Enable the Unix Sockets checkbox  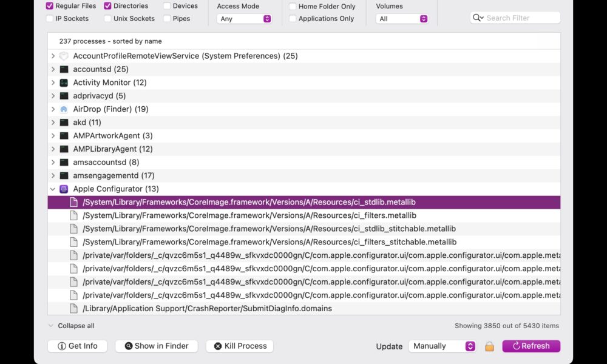point(107,19)
